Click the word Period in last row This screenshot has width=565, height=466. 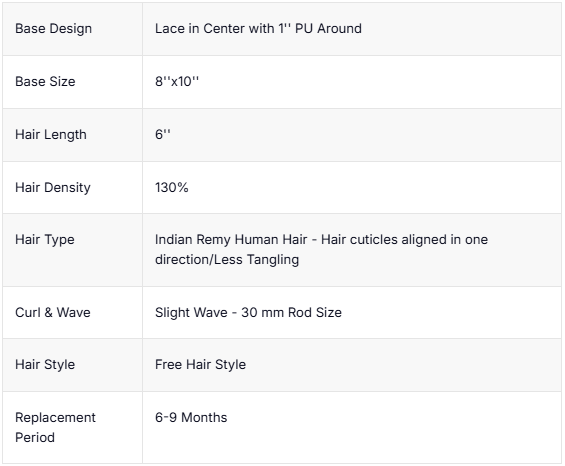pos(35,438)
